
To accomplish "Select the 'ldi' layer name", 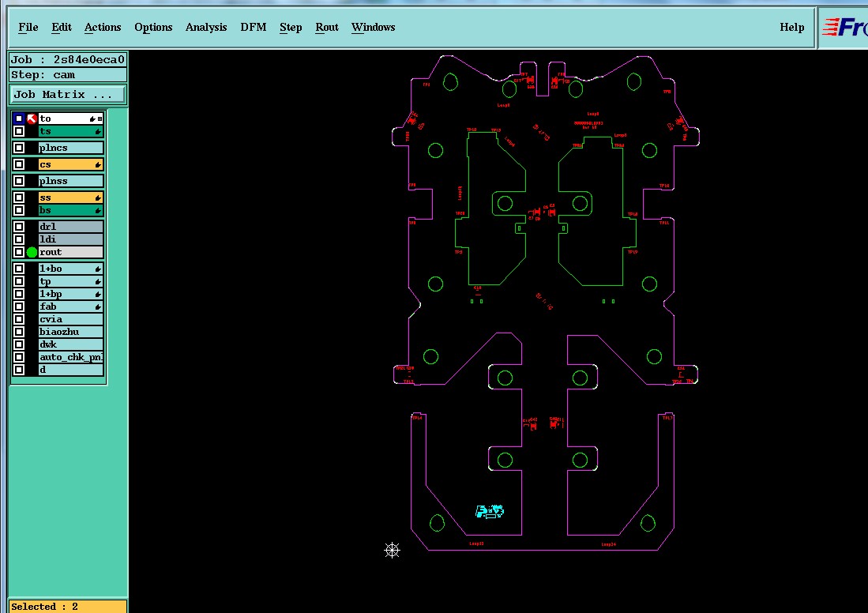I will (x=70, y=239).
